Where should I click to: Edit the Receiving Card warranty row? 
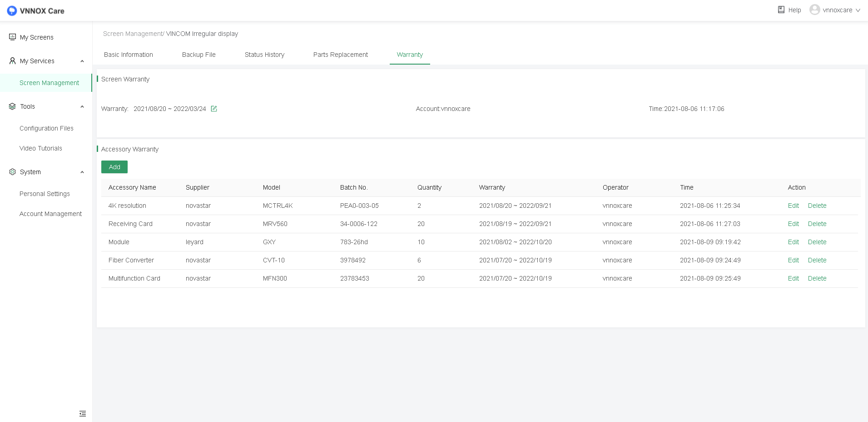click(x=793, y=224)
